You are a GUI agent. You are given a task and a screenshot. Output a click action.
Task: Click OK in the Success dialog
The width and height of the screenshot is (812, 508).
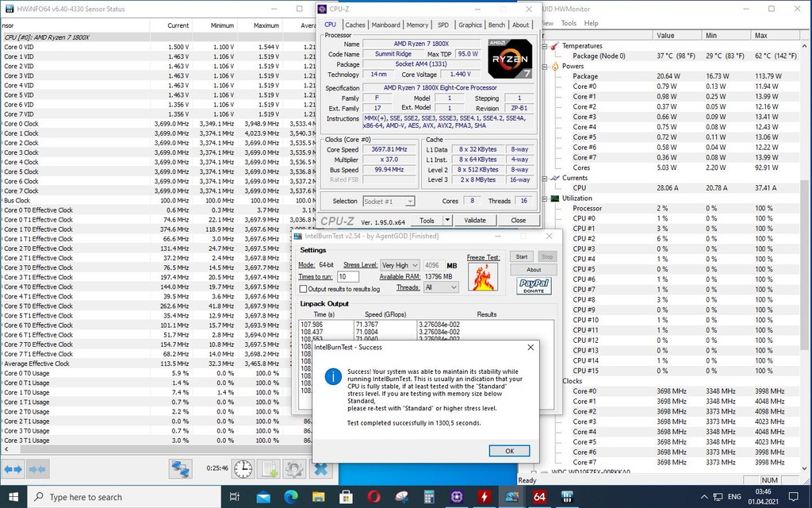(x=510, y=451)
